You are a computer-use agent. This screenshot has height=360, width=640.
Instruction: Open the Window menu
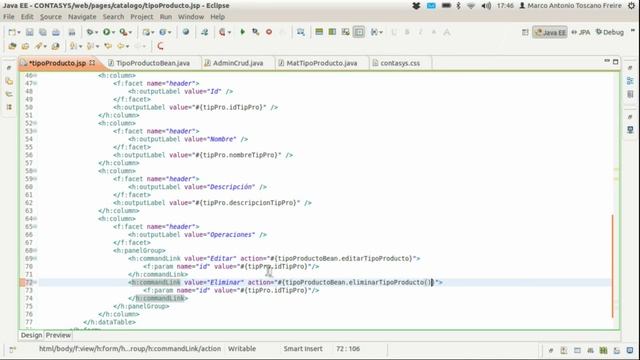point(191,17)
